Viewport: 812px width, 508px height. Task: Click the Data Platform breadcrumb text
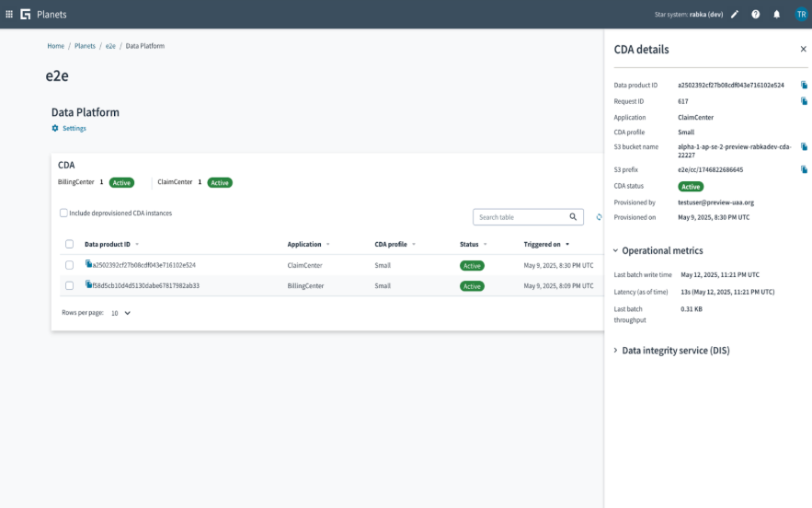pos(145,46)
